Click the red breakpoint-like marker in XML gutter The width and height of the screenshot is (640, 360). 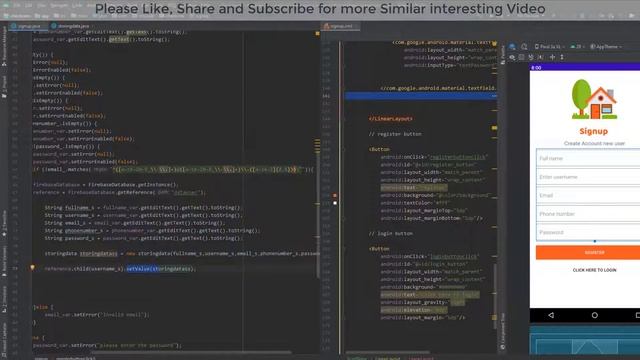[x=335, y=196]
